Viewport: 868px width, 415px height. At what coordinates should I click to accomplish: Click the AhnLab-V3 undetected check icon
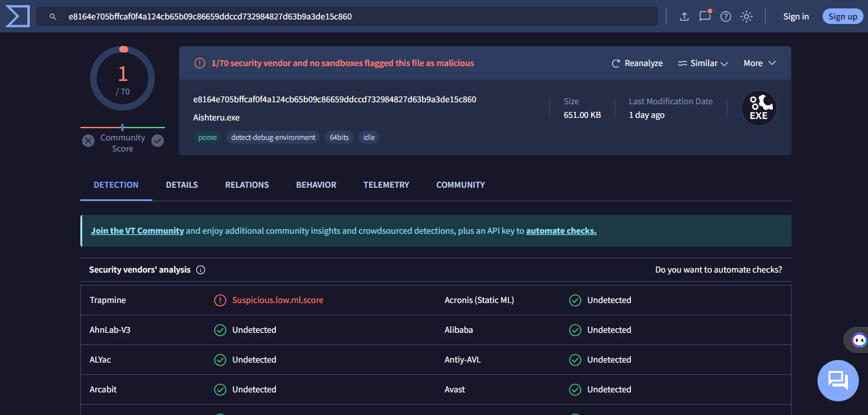click(x=220, y=330)
